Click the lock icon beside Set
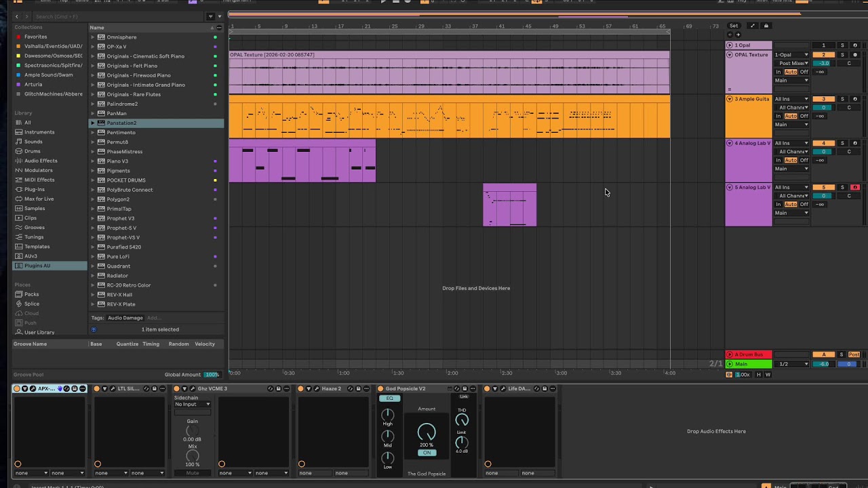Image resolution: width=868 pixels, height=488 pixels. [766, 26]
